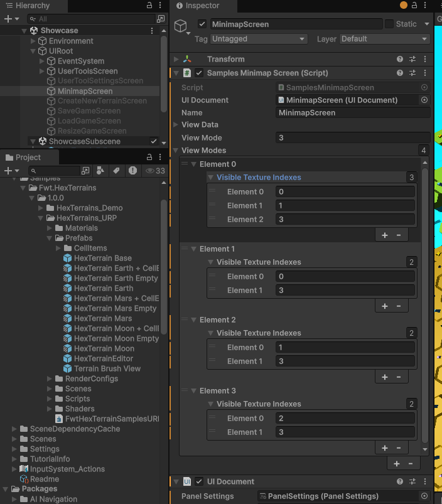Toggle Samples Minimap Screen script enabled
442x504 pixels.
(199, 73)
